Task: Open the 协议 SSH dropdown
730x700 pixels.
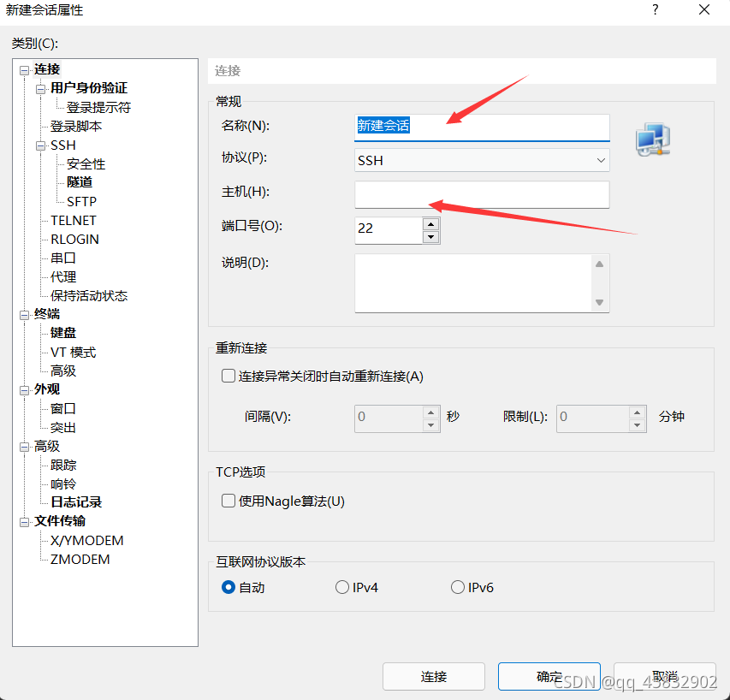Action: (x=482, y=160)
